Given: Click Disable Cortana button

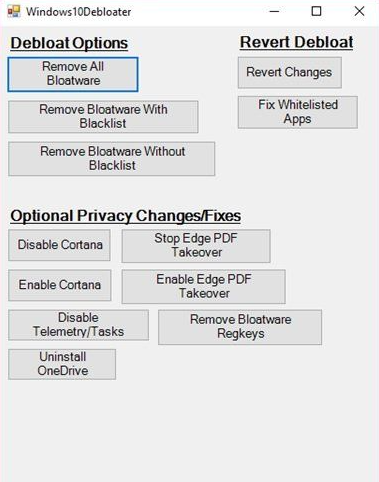Looking at the screenshot, I should (59, 245).
